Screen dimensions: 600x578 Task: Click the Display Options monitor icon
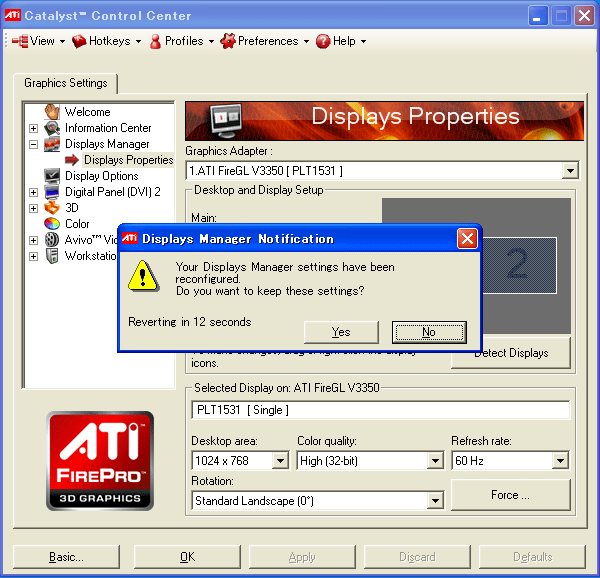pos(52,176)
